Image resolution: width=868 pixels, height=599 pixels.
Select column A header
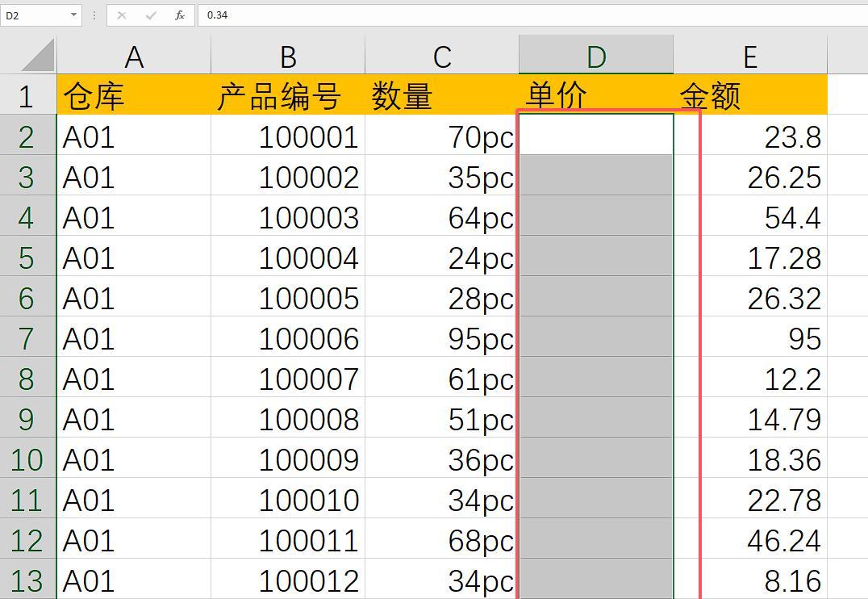tap(134, 56)
